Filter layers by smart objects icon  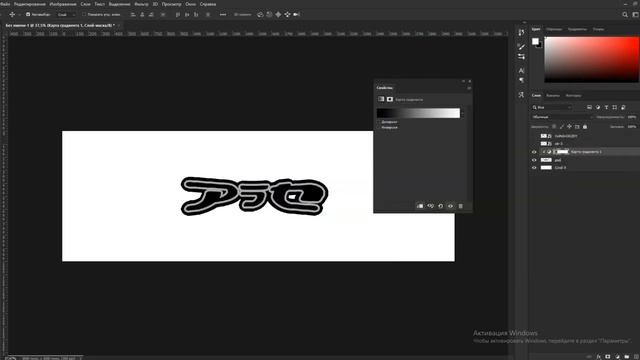[623, 107]
